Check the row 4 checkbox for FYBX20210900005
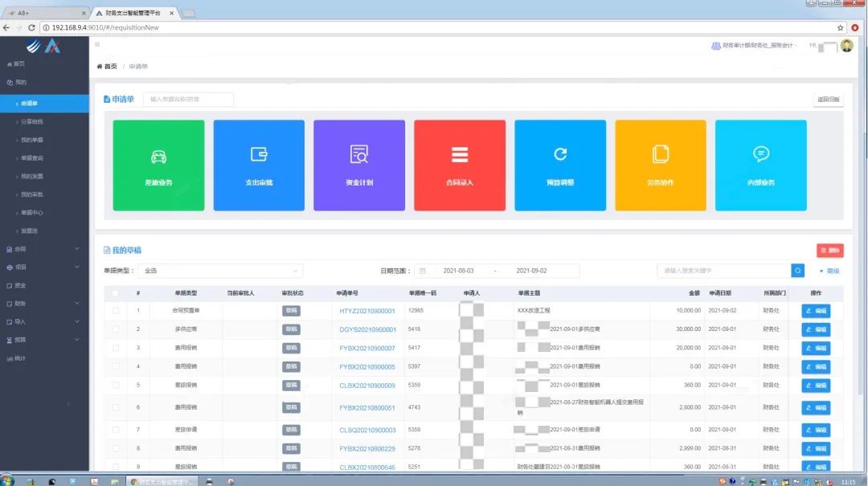This screenshot has height=486, width=868. coord(115,366)
